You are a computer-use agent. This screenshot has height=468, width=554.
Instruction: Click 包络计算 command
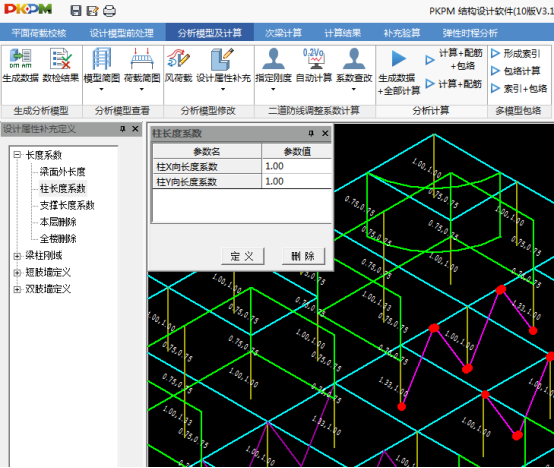(516, 71)
